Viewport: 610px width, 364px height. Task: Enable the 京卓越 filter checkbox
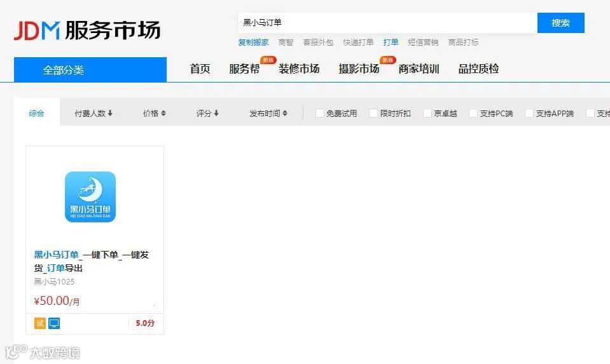(x=427, y=113)
